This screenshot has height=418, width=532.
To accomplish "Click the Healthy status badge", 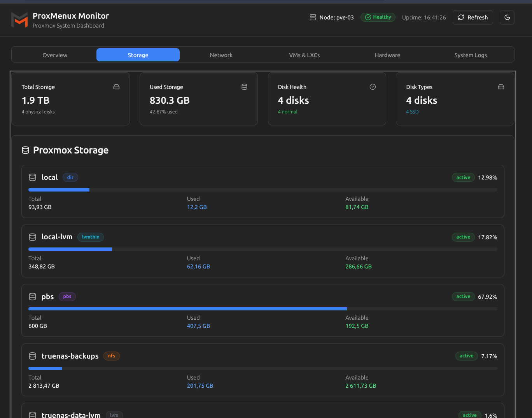I will pyautogui.click(x=378, y=17).
